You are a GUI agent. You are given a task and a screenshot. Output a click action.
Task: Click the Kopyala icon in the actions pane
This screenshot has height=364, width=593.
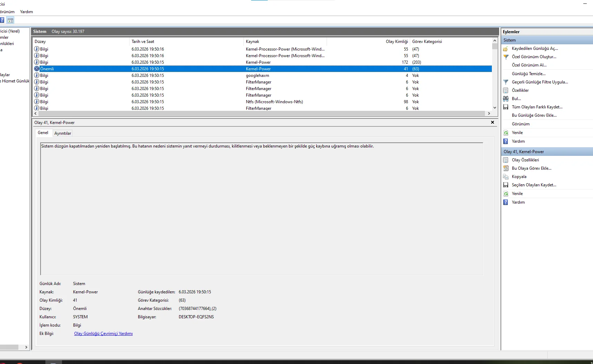[x=506, y=177]
